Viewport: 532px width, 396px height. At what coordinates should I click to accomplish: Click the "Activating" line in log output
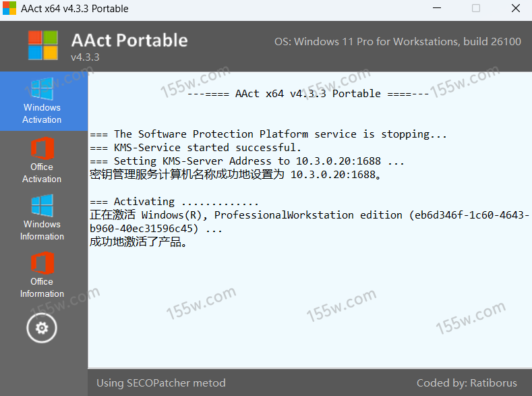point(175,202)
